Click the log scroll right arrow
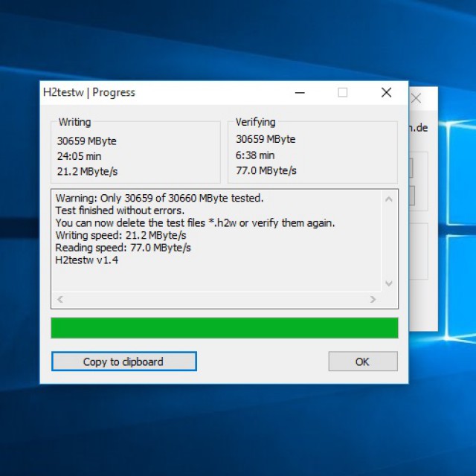Viewport: 476px width, 476px height. pos(373,299)
